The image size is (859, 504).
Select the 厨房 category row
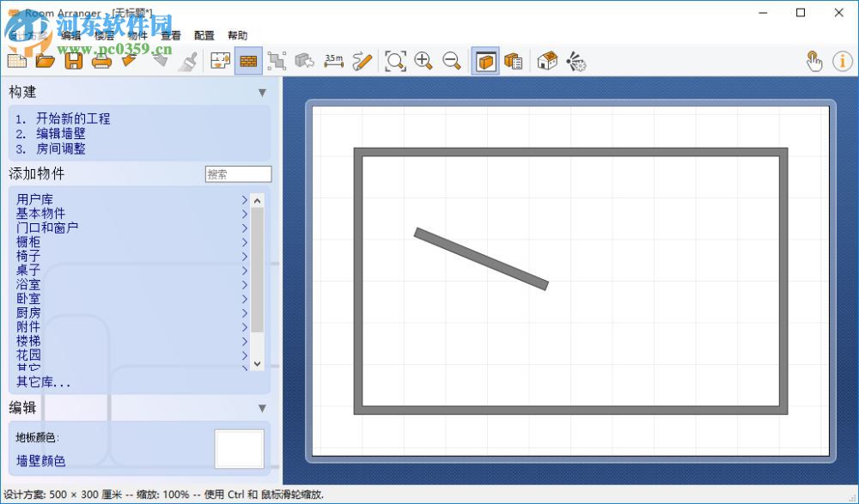(x=131, y=313)
